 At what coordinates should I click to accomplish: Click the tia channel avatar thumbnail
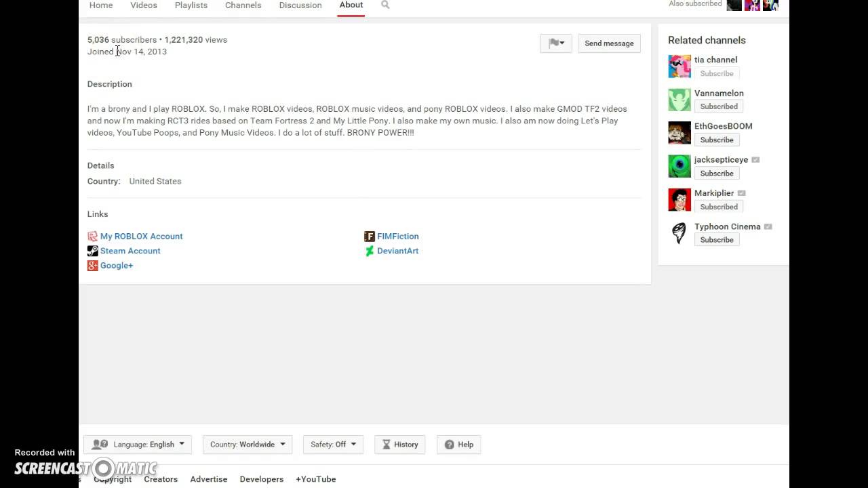coord(679,66)
